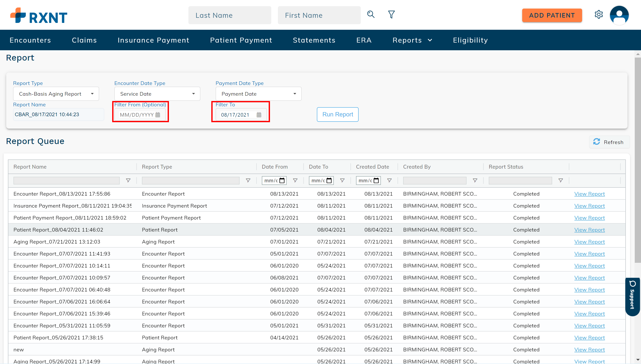The width and height of the screenshot is (641, 364).
Task: Sort by the Created By column header
Action: tap(417, 167)
